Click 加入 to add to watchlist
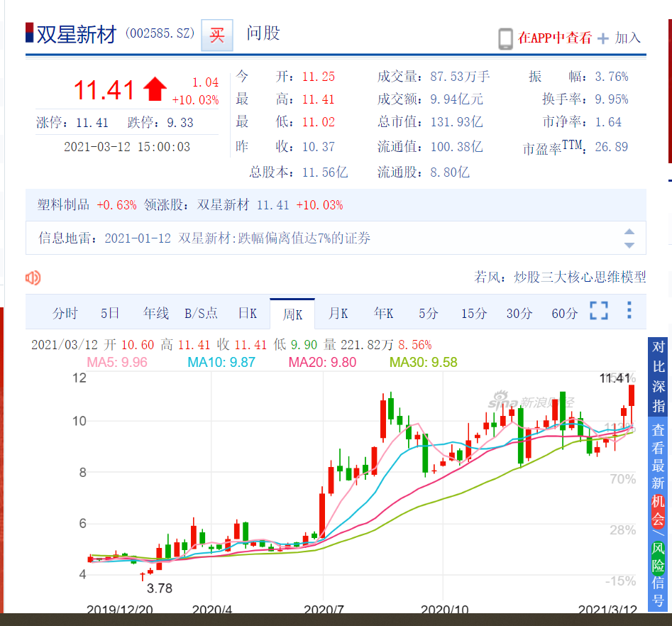Screen dimensions: 672x626 tap(628, 38)
